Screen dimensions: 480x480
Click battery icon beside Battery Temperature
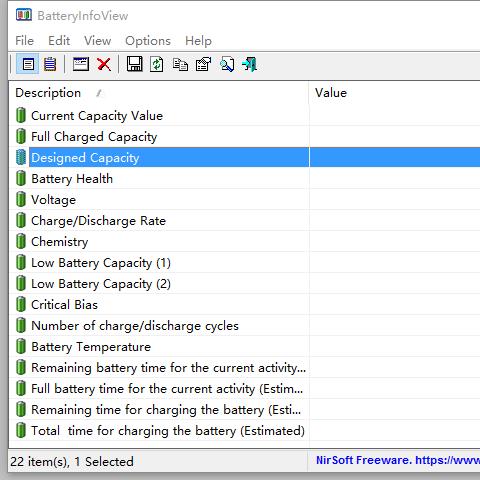pos(21,346)
